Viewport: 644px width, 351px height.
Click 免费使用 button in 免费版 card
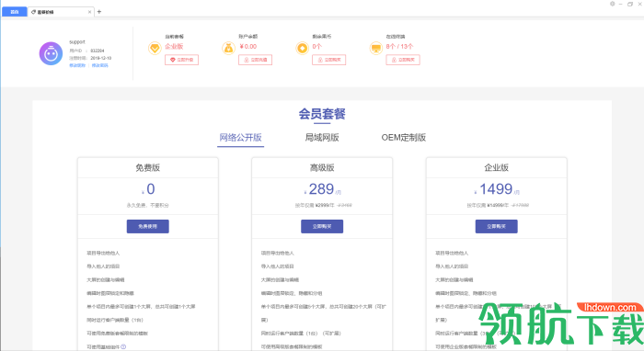[x=148, y=226]
